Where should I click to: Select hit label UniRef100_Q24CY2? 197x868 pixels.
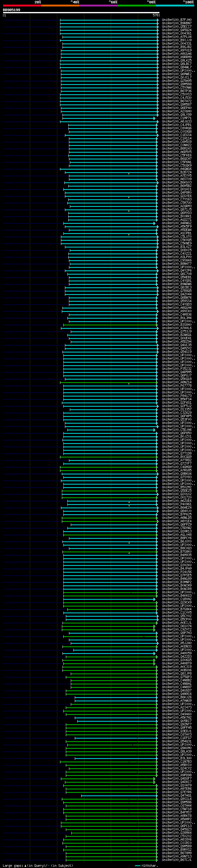click(x=177, y=768)
